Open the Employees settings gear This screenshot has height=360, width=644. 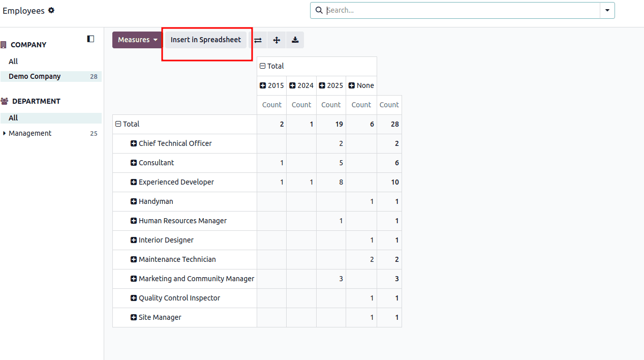[51, 10]
